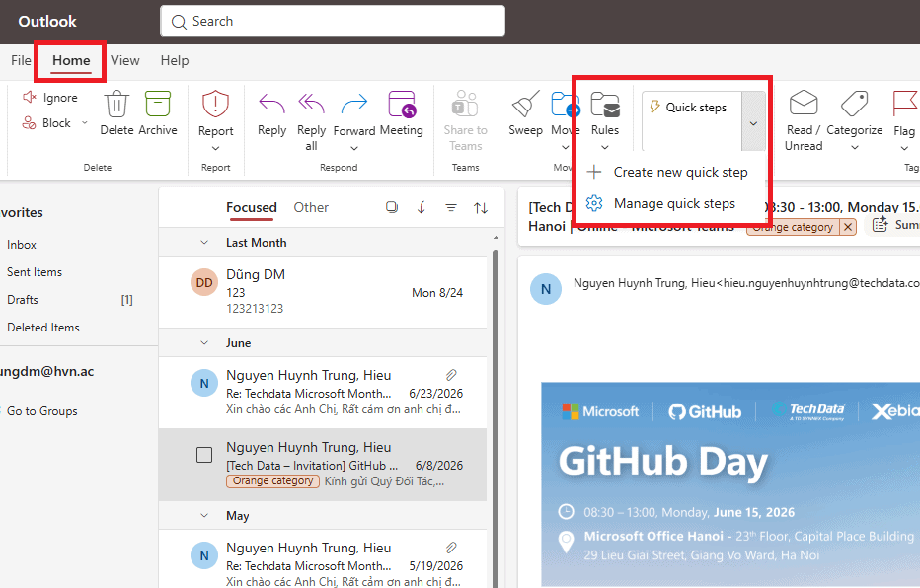Open the email dated 6/23/2026
The width and height of the screenshot is (920, 588).
click(x=323, y=393)
